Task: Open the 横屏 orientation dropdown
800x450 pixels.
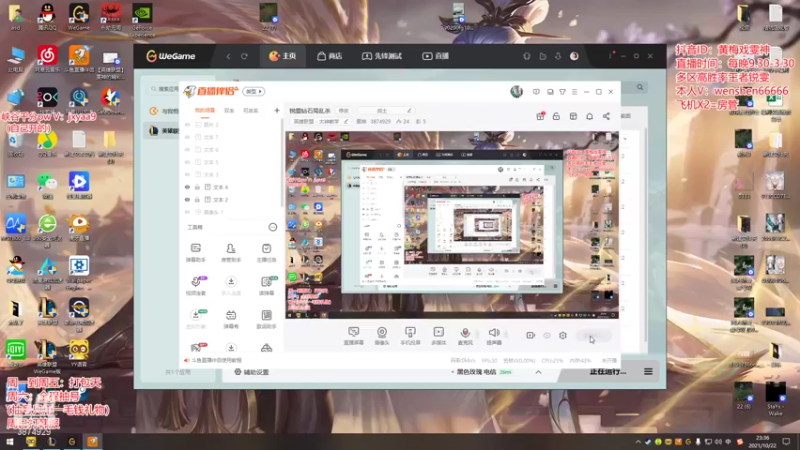Action: (253, 91)
